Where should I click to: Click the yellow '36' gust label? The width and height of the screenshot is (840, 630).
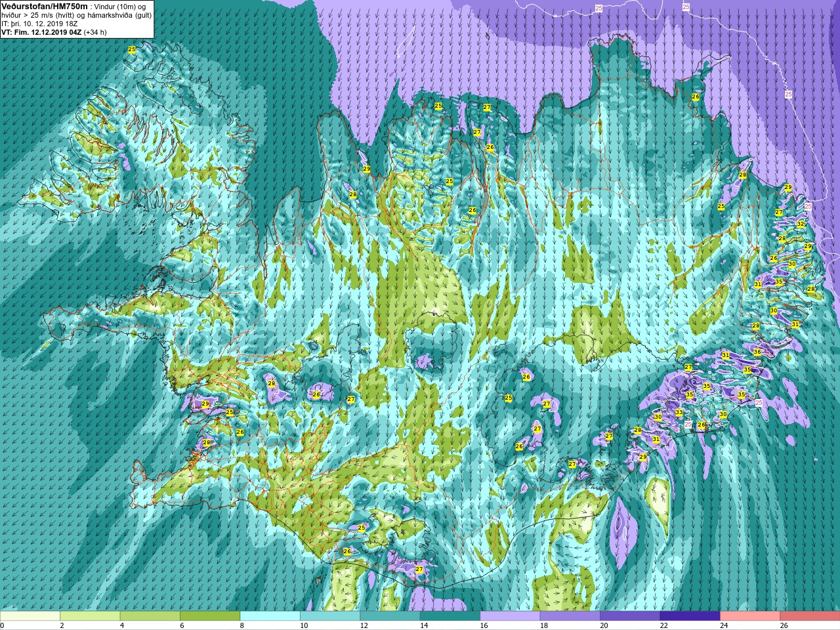point(757,352)
